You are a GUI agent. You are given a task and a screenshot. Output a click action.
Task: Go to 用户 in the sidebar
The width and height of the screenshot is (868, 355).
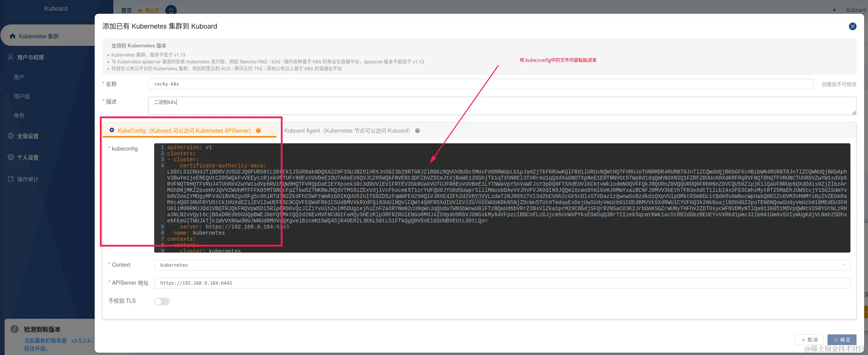pyautogui.click(x=19, y=78)
